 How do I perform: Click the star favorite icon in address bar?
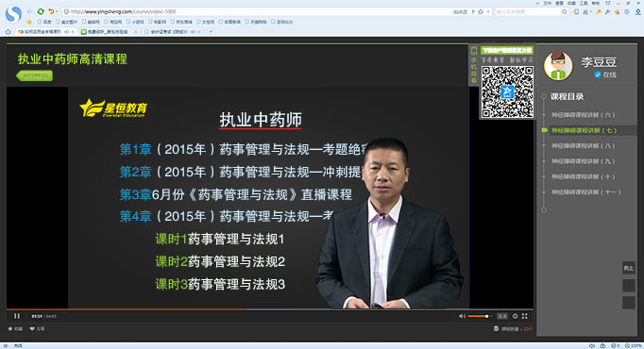[481, 12]
